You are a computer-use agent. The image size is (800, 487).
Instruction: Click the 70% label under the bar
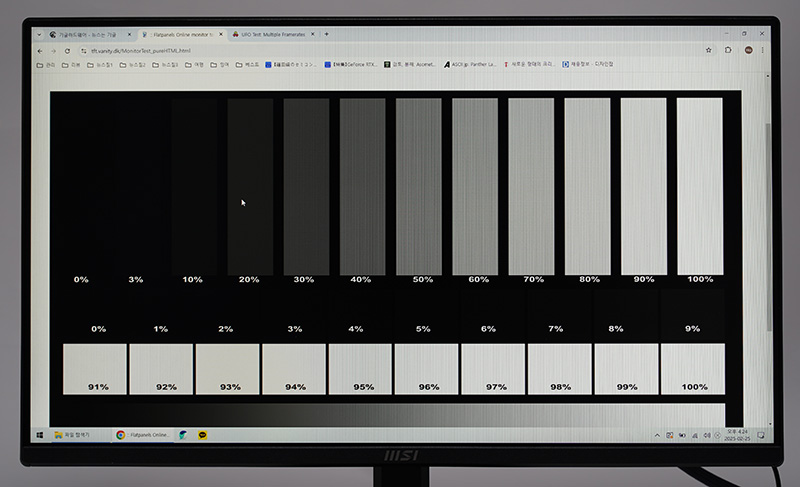[x=534, y=279]
